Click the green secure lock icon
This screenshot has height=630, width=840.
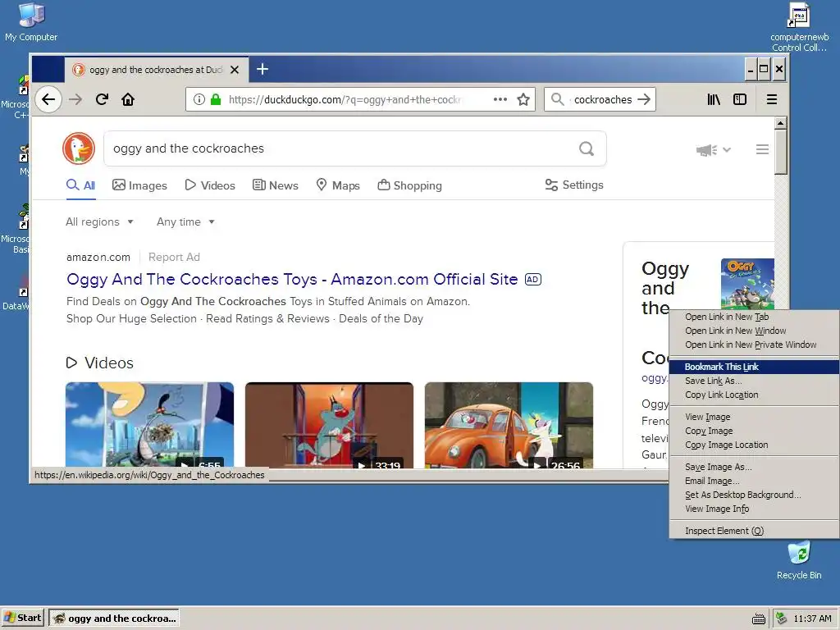point(216,99)
